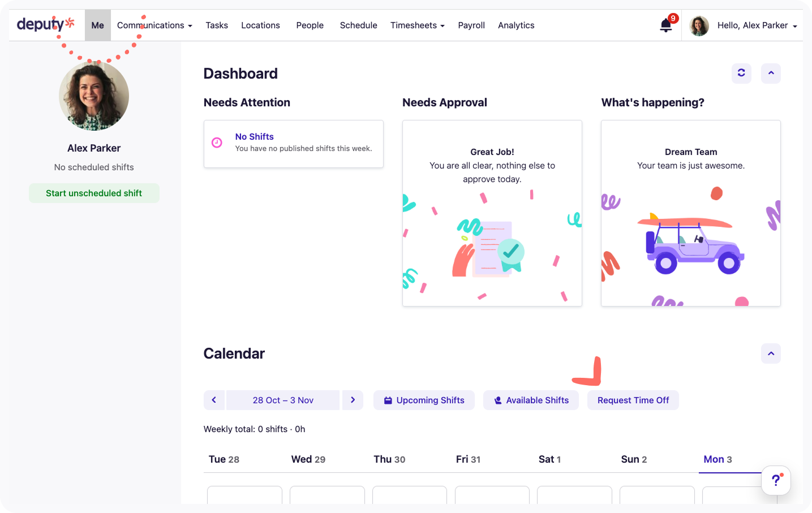Go to previous week in calendar
Screen dimensions: 812x513
214,400
